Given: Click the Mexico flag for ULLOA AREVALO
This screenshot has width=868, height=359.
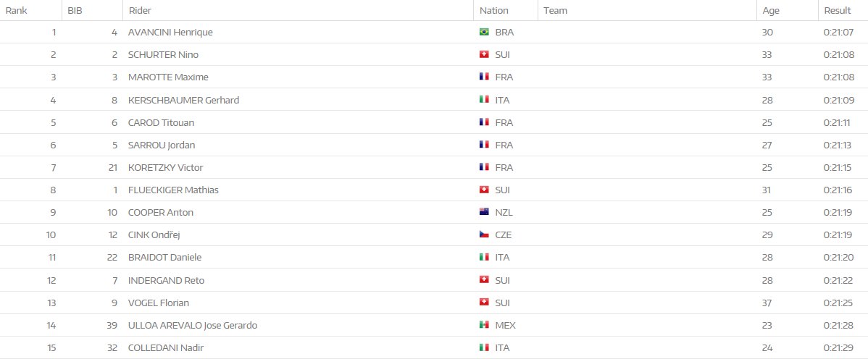Looking at the screenshot, I should point(484,326).
